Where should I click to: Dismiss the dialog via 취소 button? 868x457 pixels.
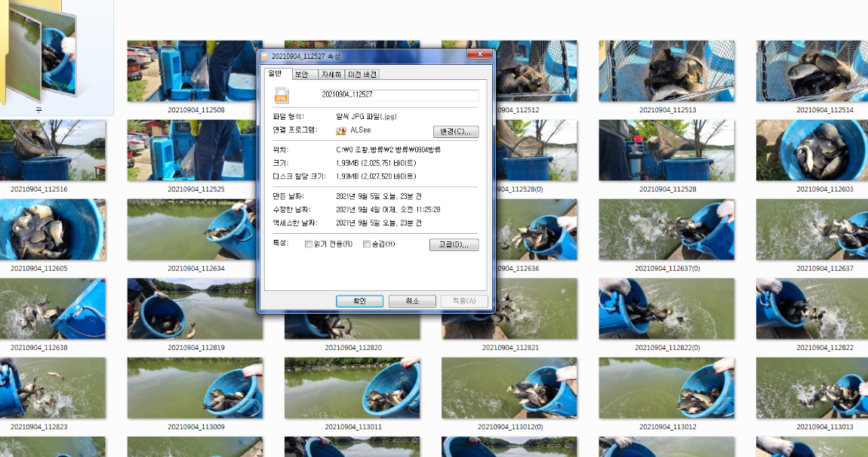coord(411,301)
